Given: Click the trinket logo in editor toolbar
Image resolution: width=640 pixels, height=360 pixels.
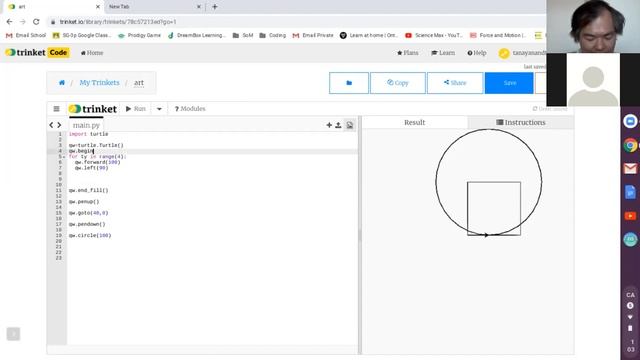Looking at the screenshot, I should click(93, 109).
